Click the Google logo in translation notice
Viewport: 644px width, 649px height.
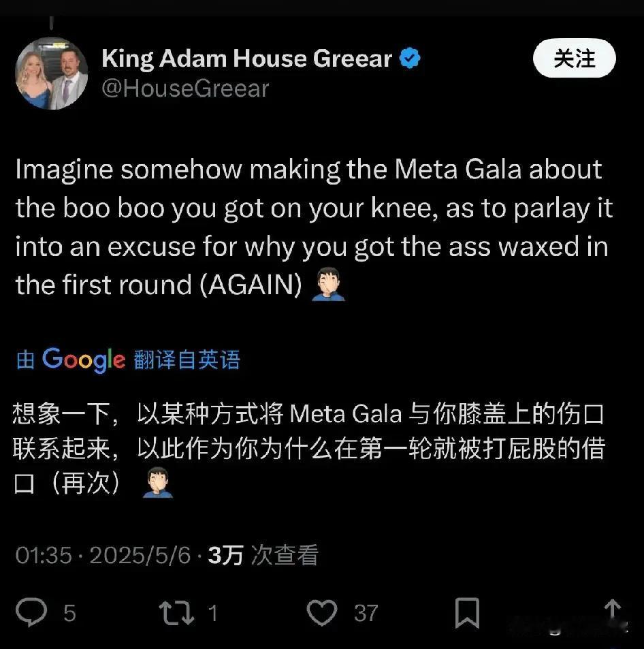[84, 360]
